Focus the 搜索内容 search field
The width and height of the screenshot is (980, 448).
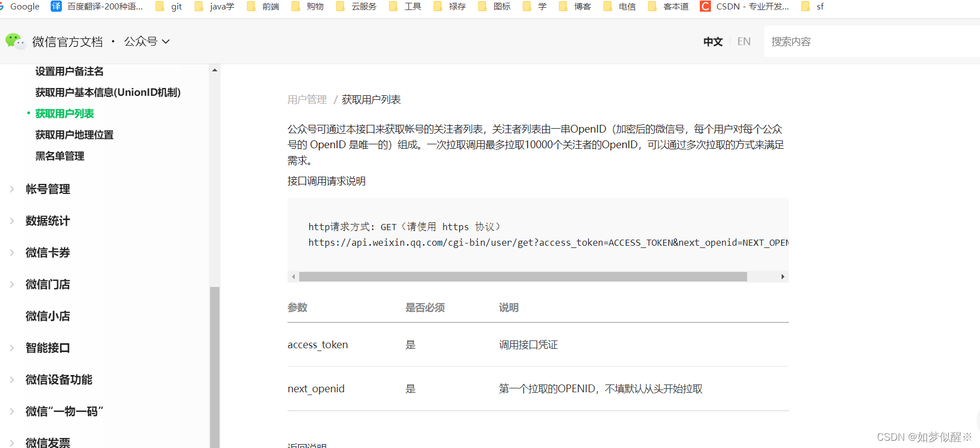click(x=872, y=41)
